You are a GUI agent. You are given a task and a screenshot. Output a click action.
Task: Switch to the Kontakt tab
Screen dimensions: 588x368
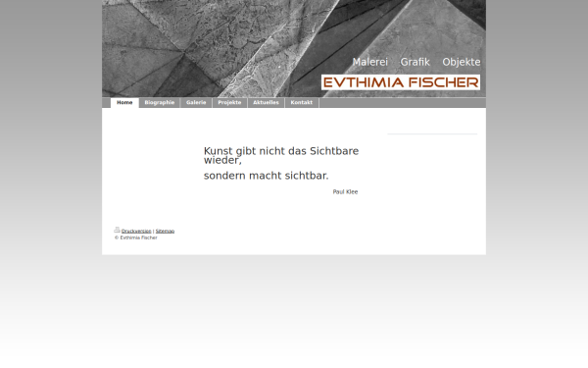(x=302, y=102)
